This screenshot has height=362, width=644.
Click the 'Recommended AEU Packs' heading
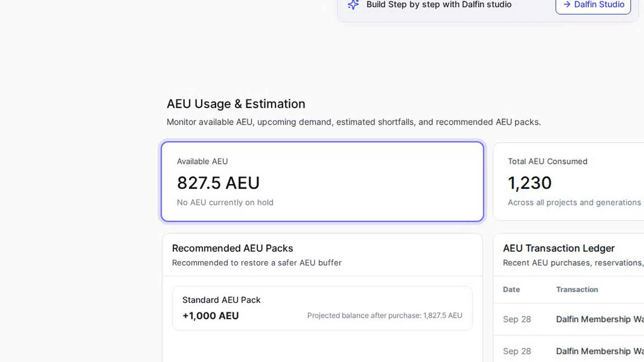click(x=232, y=248)
